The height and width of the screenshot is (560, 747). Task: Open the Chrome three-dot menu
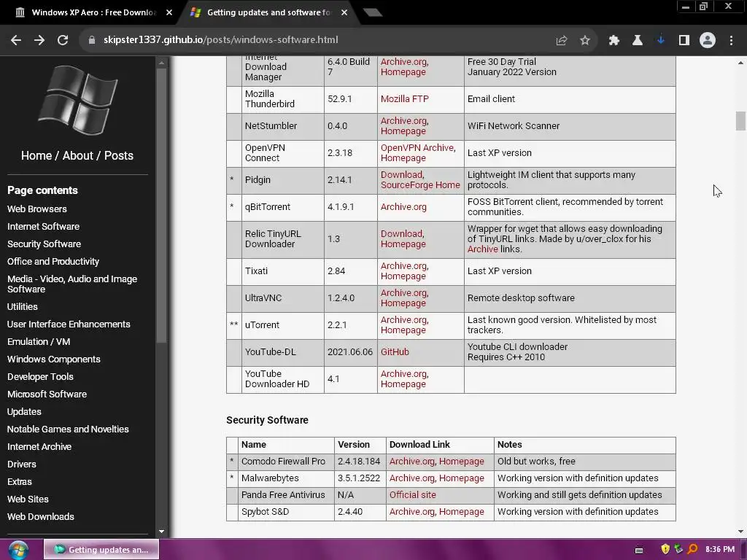(x=731, y=41)
